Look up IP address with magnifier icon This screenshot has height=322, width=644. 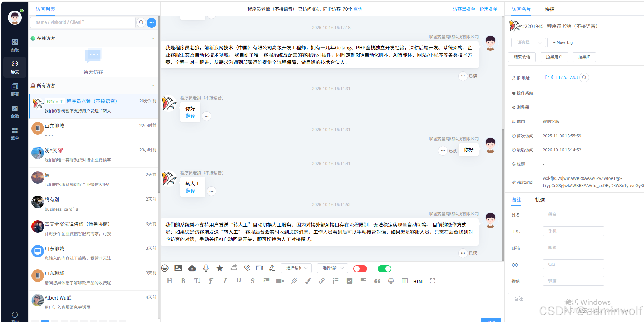[x=584, y=77]
